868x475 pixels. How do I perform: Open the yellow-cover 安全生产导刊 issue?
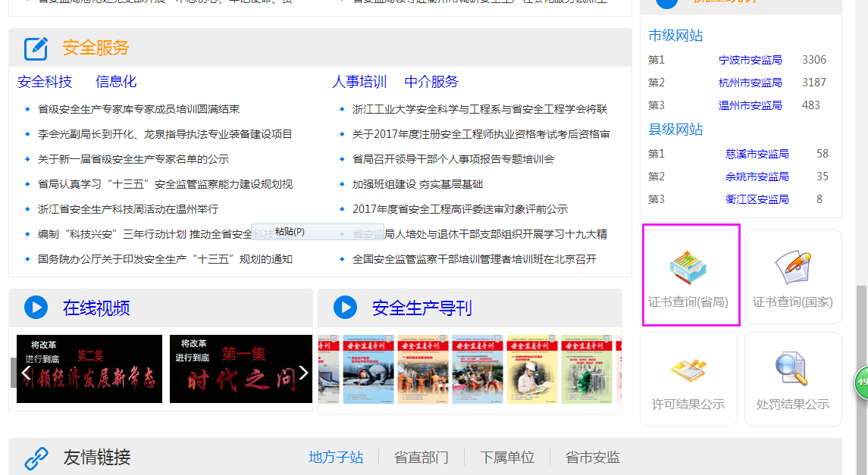(x=532, y=370)
